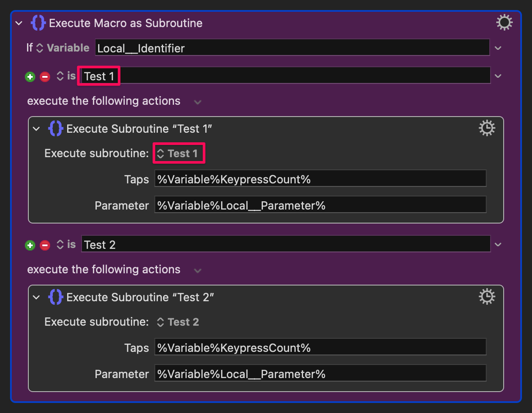Open Execute subroutine popup showing Test 1

(x=177, y=154)
